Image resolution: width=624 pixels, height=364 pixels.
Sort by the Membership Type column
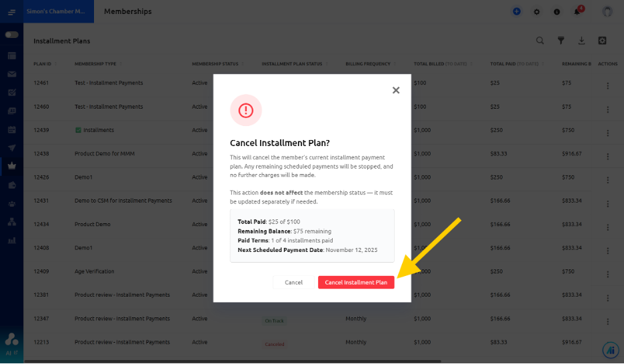tap(98, 63)
